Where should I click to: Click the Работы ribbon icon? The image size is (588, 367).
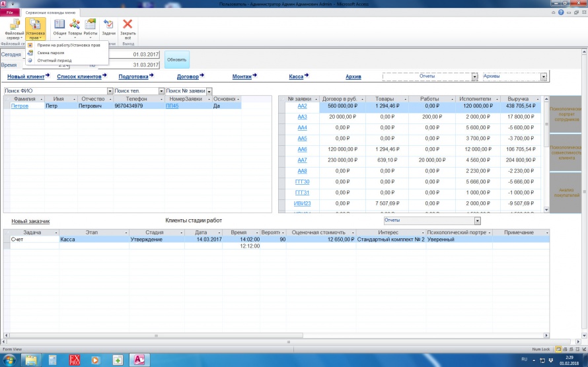point(91,26)
